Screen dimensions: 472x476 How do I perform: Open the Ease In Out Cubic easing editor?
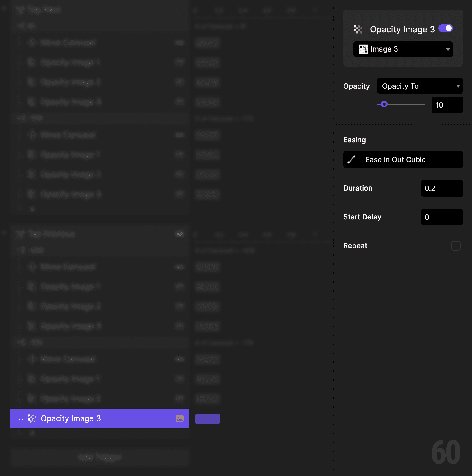[x=403, y=159]
